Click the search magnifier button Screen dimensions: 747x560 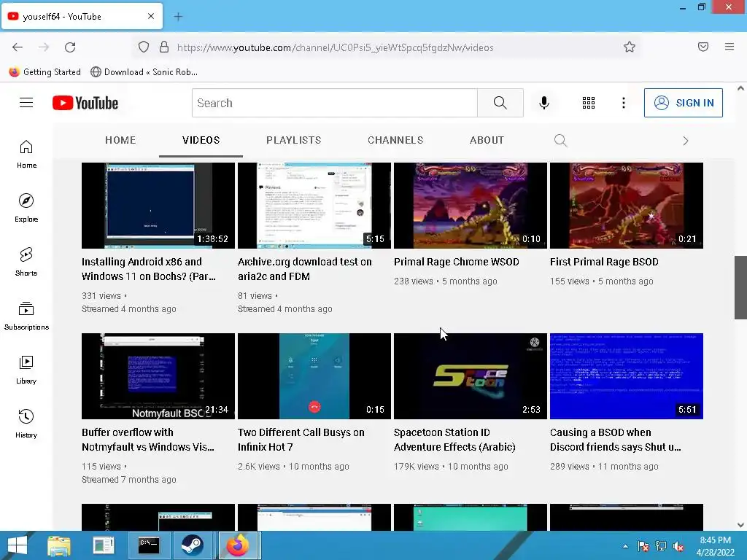click(500, 103)
